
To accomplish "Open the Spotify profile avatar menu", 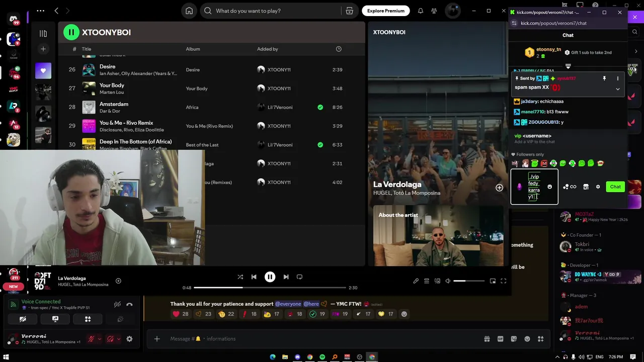I will tap(453, 11).
